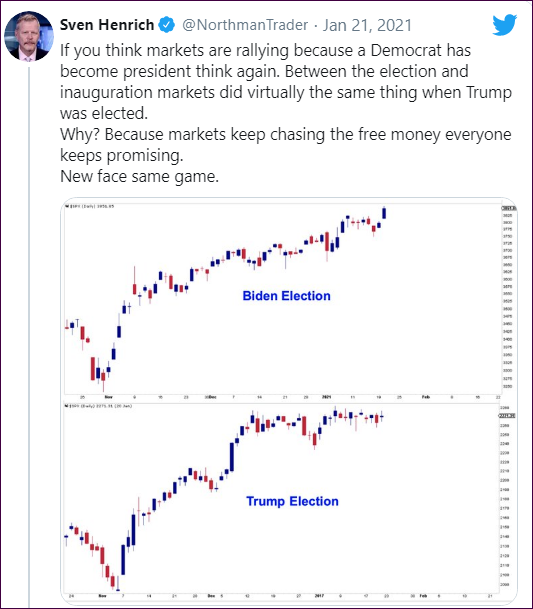Viewport: 533px width, 609px height.
Task: Click Sven Henrich's profile avatar
Action: pyautogui.click(x=29, y=36)
